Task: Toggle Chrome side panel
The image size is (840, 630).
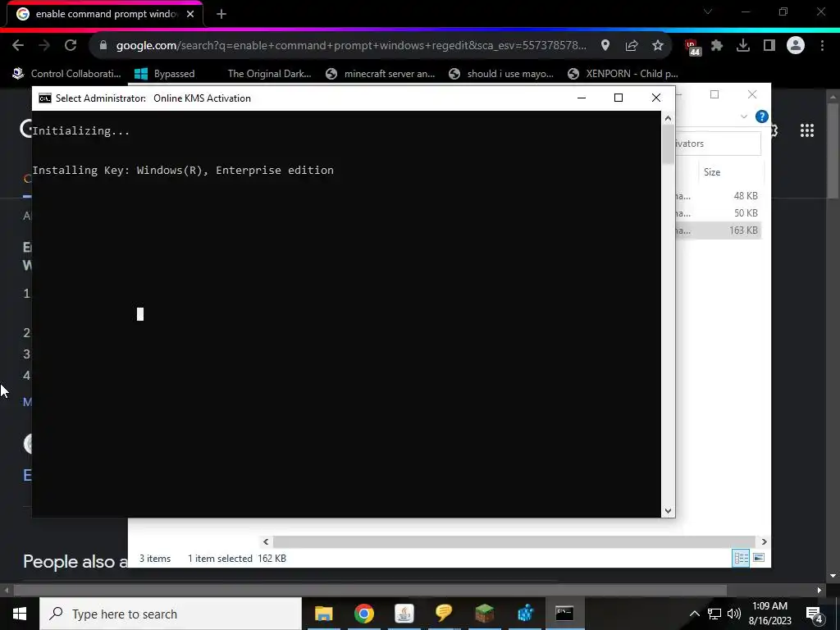Action: click(769, 46)
